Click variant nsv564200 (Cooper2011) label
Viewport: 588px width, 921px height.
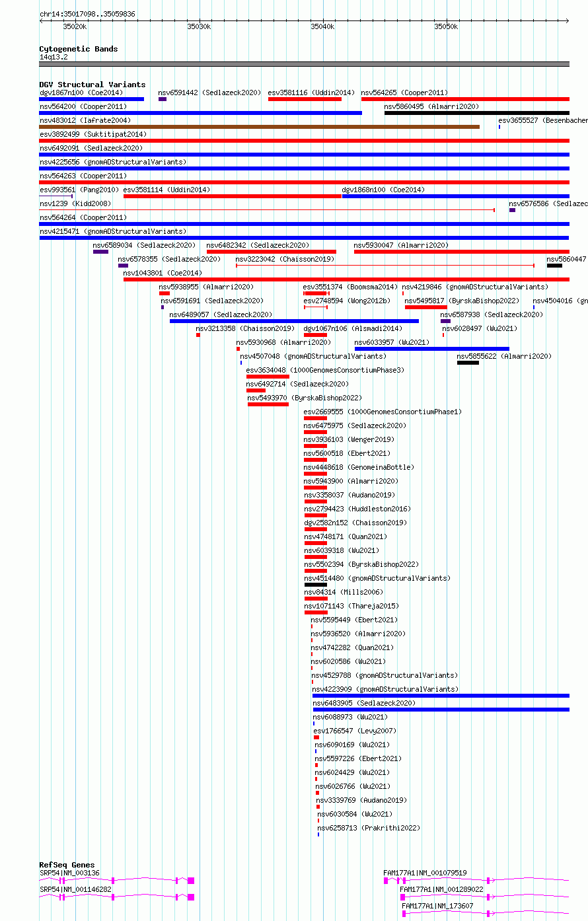tap(83, 106)
